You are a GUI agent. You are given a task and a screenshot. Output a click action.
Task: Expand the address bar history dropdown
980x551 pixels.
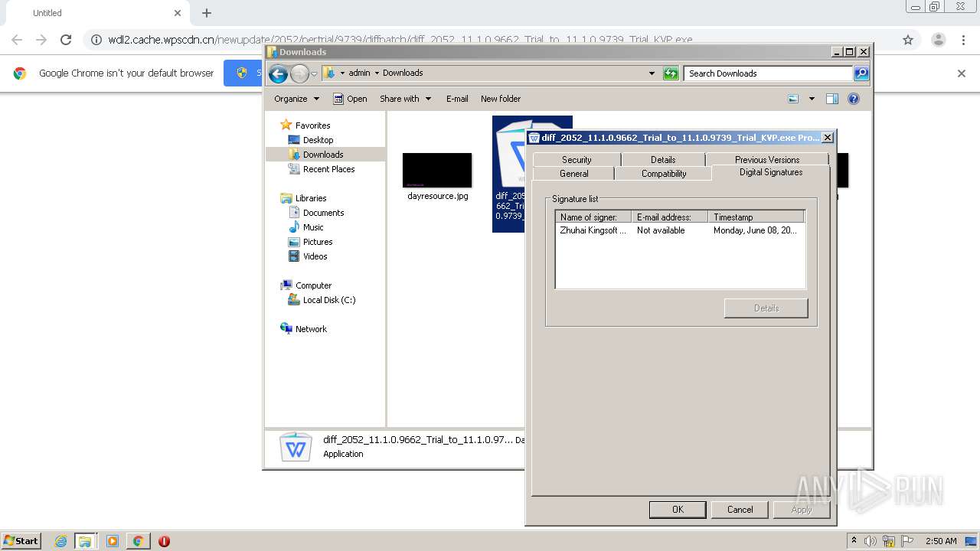pos(652,73)
